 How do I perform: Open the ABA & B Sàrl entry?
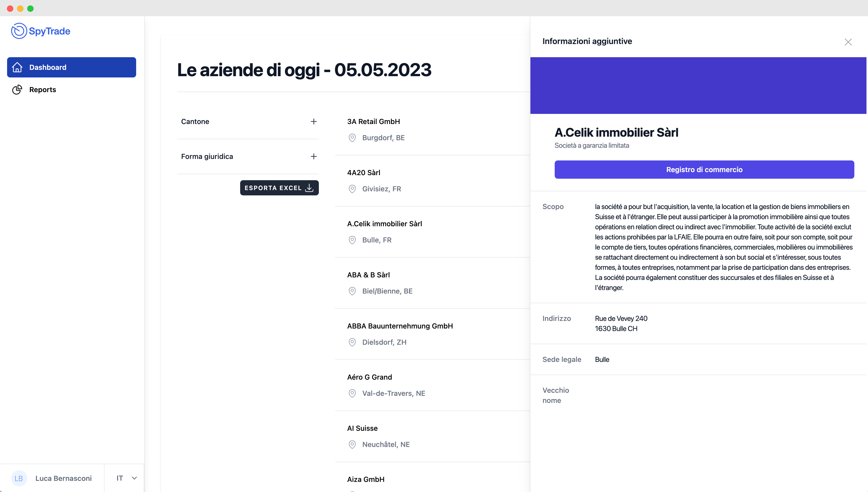pos(368,275)
